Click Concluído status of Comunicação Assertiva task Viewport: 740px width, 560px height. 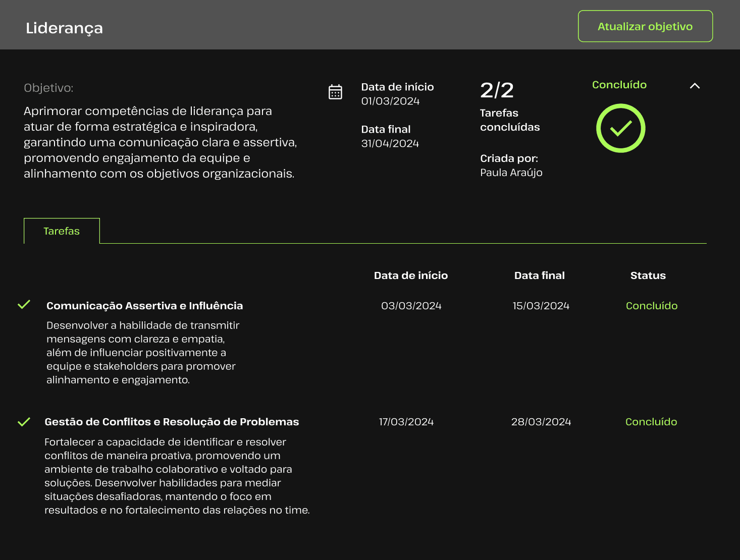pyautogui.click(x=651, y=306)
